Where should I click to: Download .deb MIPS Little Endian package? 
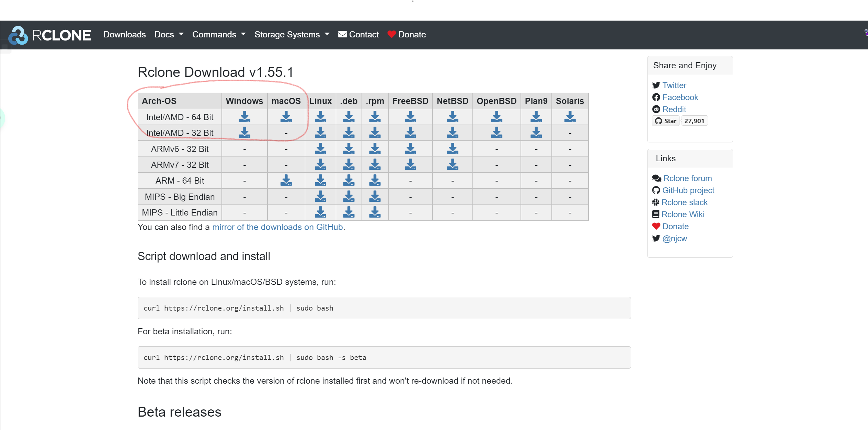[349, 212]
